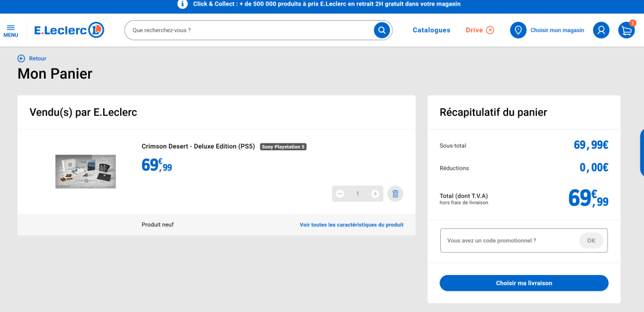644x312 pixels.
Task: Click the quantity value 1
Action: click(357, 194)
